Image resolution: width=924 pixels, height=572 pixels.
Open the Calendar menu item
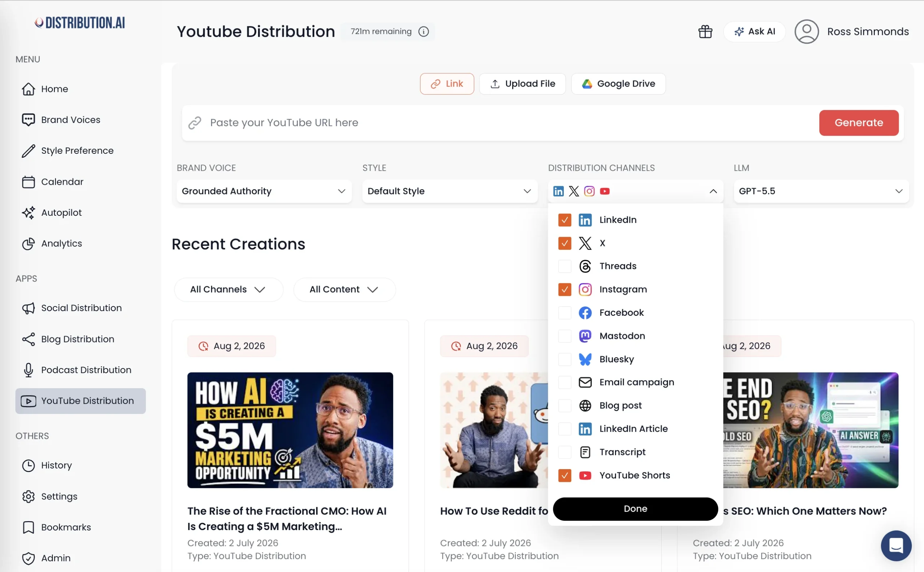pos(53,182)
